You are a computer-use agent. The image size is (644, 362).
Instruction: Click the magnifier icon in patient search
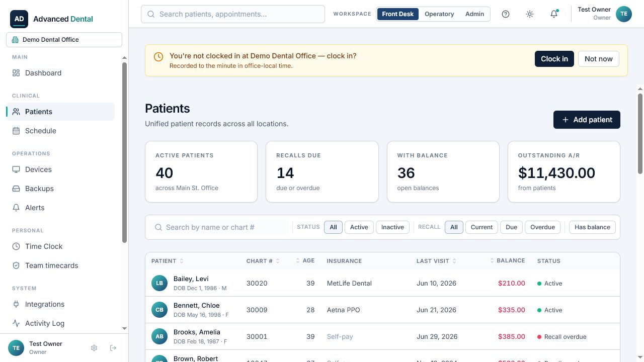point(158,227)
